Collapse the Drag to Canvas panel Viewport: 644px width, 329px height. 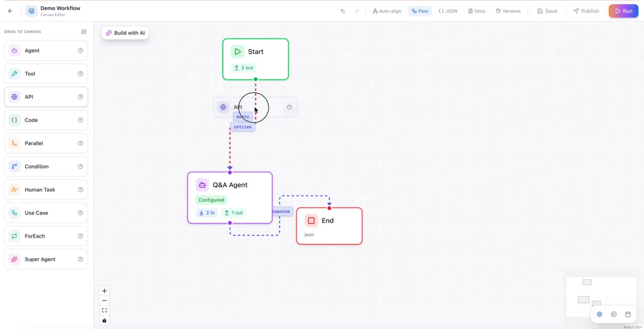(84, 32)
